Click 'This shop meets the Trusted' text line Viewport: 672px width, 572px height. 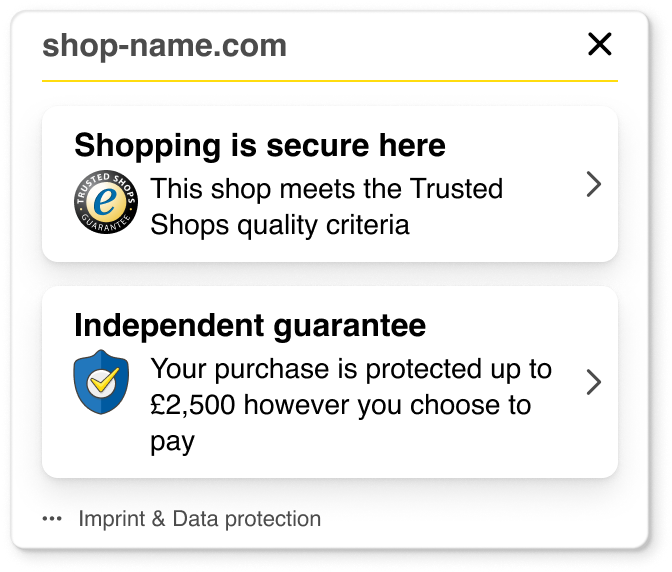326,189
